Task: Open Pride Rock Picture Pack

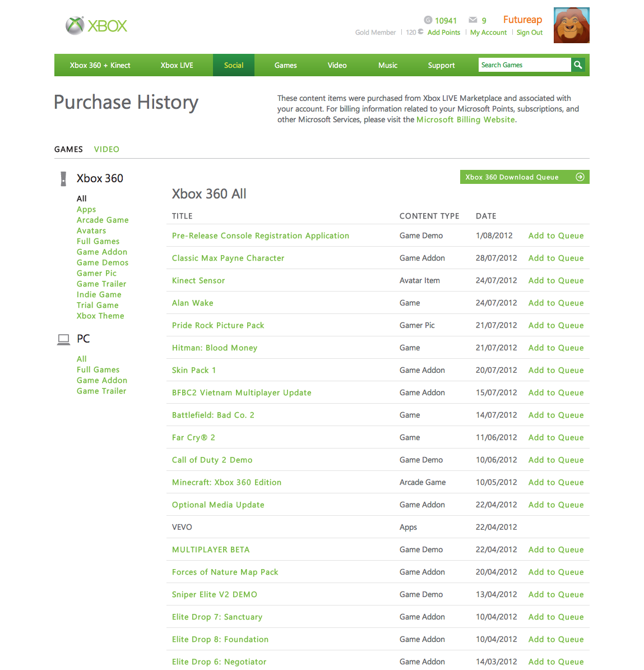Action: pos(218,326)
